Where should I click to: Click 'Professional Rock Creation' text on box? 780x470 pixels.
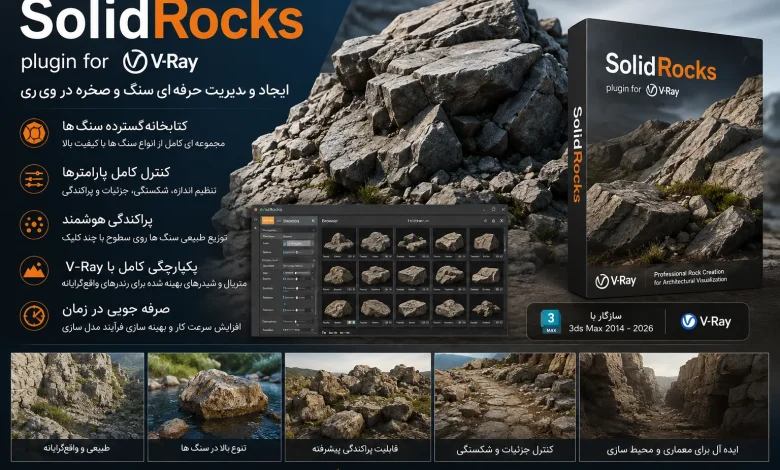pyautogui.click(x=689, y=274)
